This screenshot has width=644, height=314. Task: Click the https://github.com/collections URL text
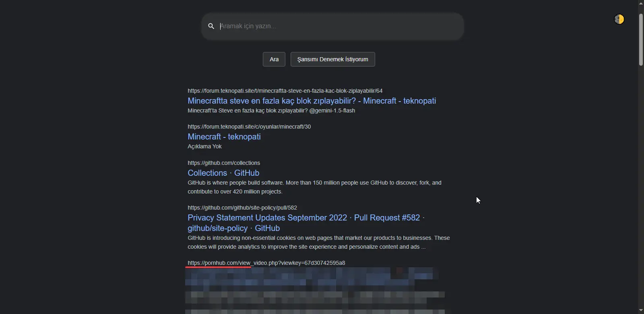pyautogui.click(x=224, y=163)
